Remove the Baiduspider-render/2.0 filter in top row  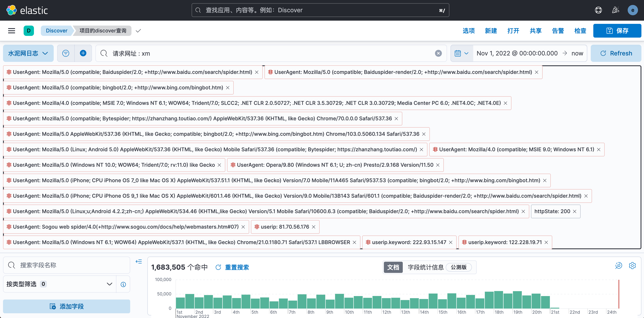coord(537,72)
